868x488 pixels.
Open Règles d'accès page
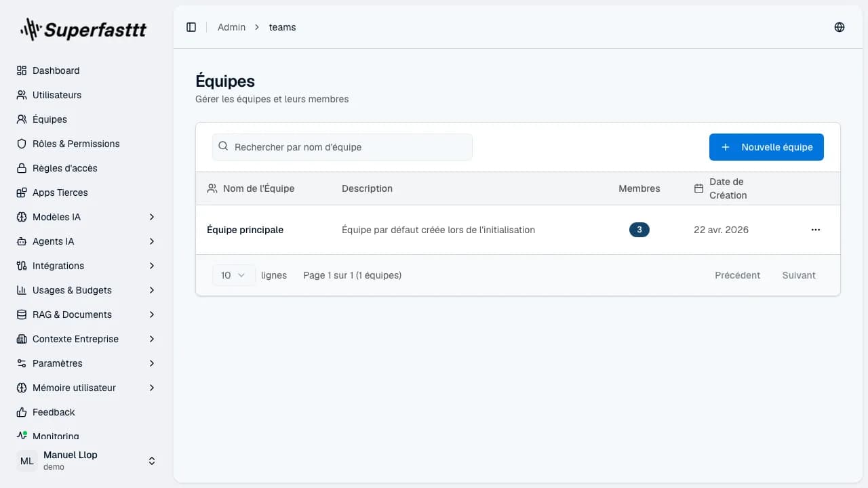[87, 168]
